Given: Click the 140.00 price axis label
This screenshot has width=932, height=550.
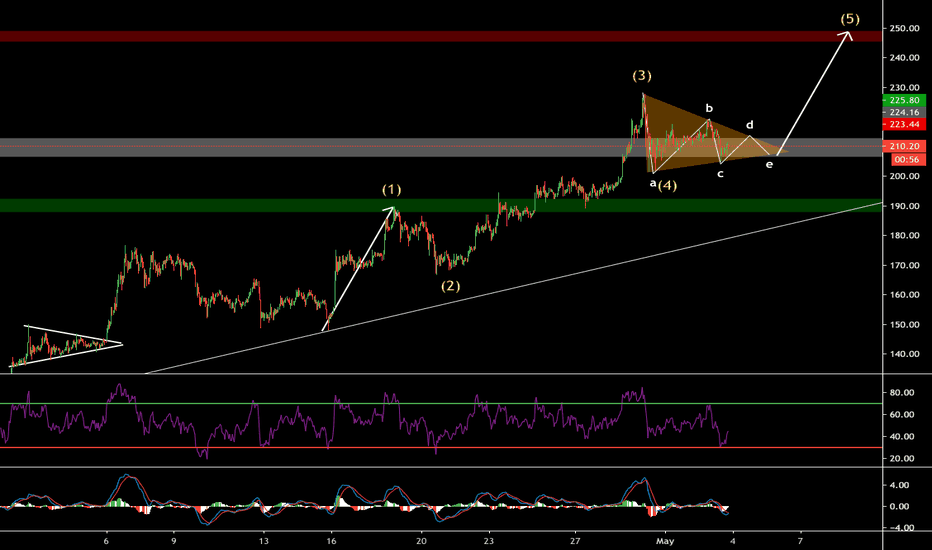Looking at the screenshot, I should point(905,354).
